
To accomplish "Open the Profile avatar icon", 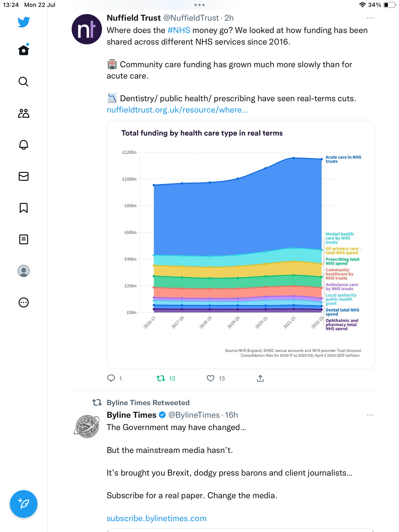I will pos(24,271).
